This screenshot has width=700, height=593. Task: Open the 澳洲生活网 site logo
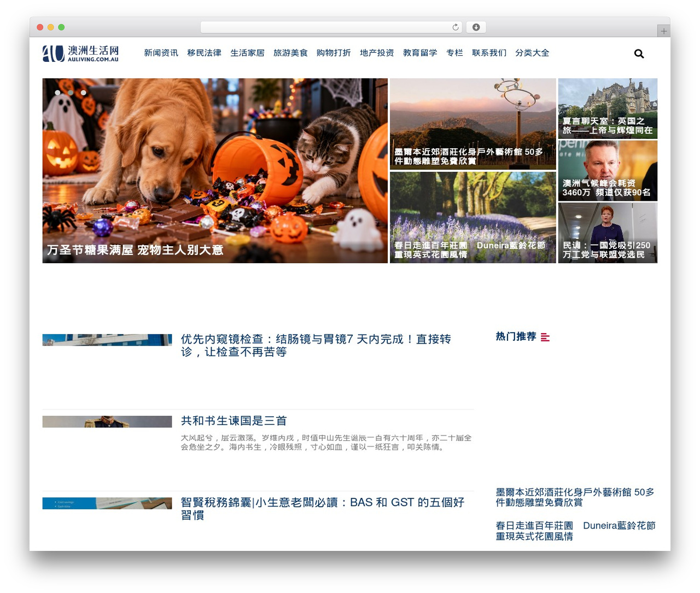[80, 53]
